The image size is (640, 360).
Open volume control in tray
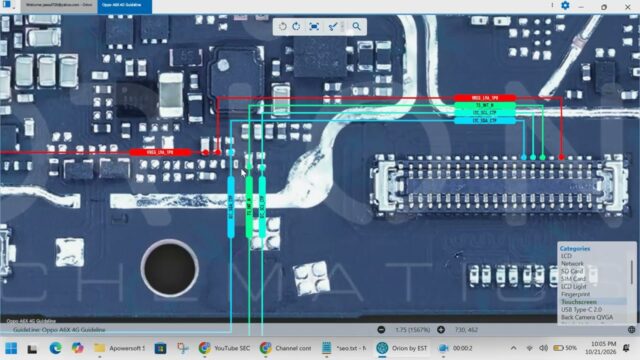pos(543,348)
